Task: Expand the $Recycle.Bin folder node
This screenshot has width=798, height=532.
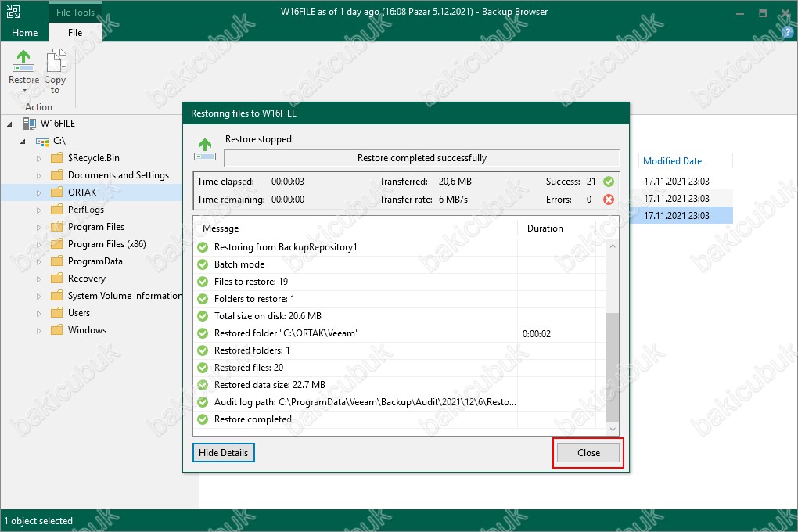Action: [38, 158]
